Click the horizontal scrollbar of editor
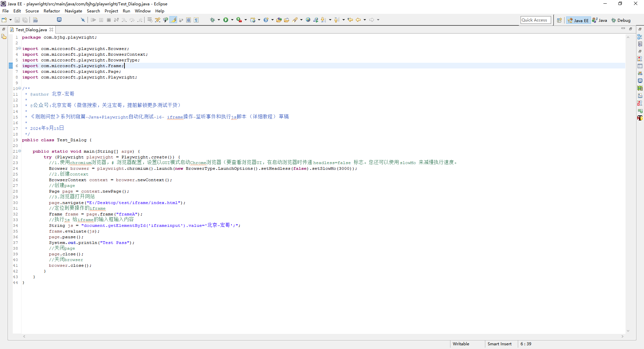644x349 pixels. (324, 336)
